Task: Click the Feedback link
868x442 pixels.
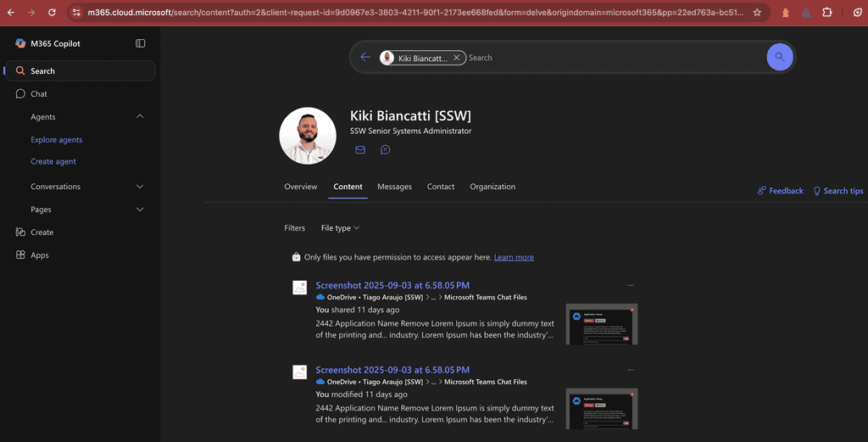Action: coord(780,191)
